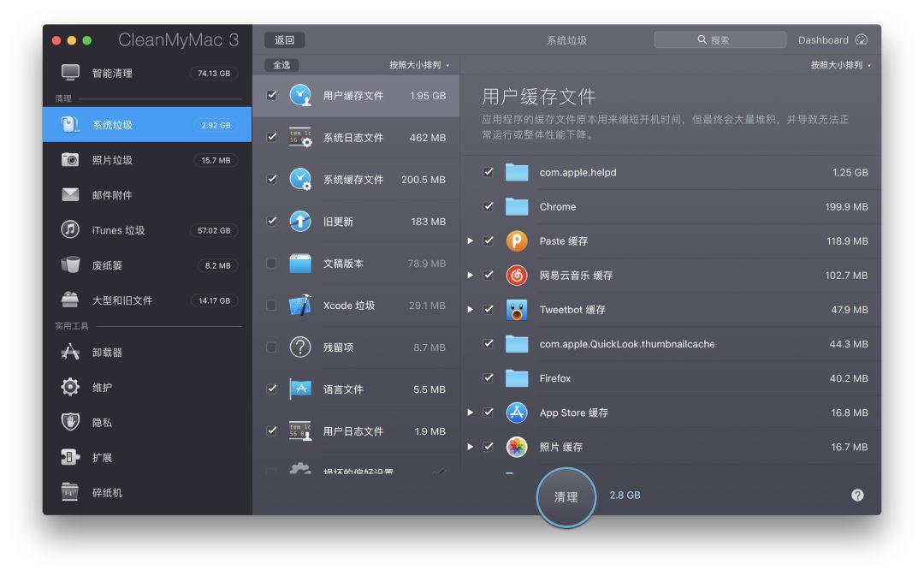Open 卸载器 uninstaller icon
Viewport: 924px width, 576px height.
pos(70,352)
